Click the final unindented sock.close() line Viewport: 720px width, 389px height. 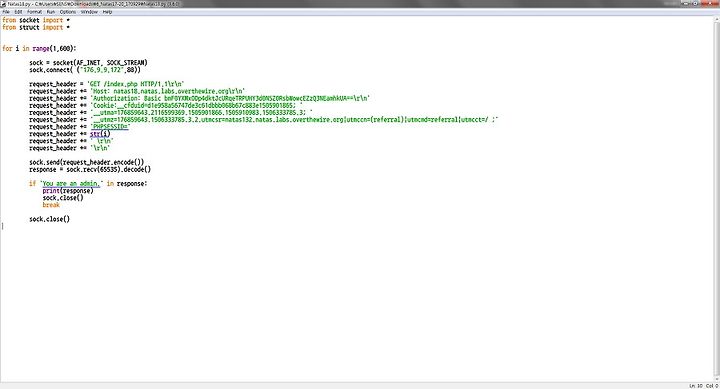pos(49,219)
